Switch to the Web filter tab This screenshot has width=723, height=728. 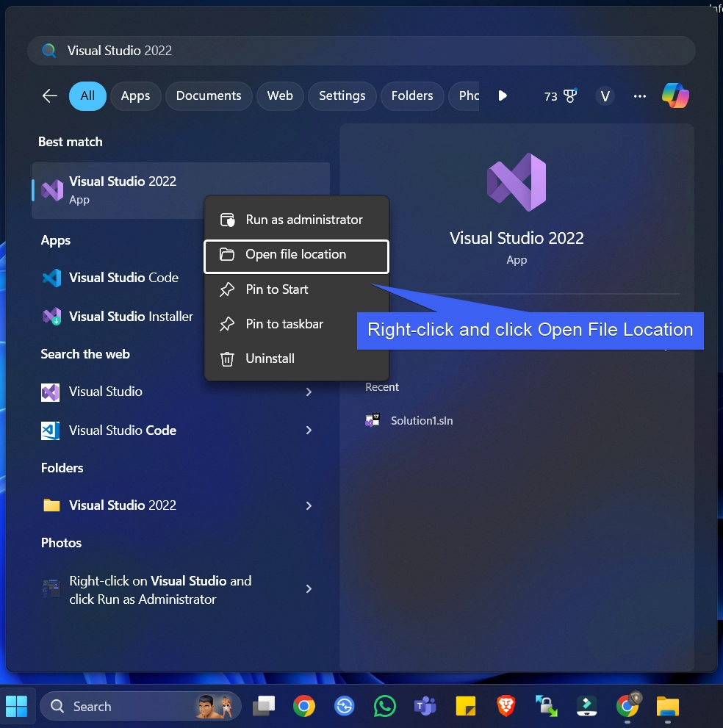click(280, 96)
